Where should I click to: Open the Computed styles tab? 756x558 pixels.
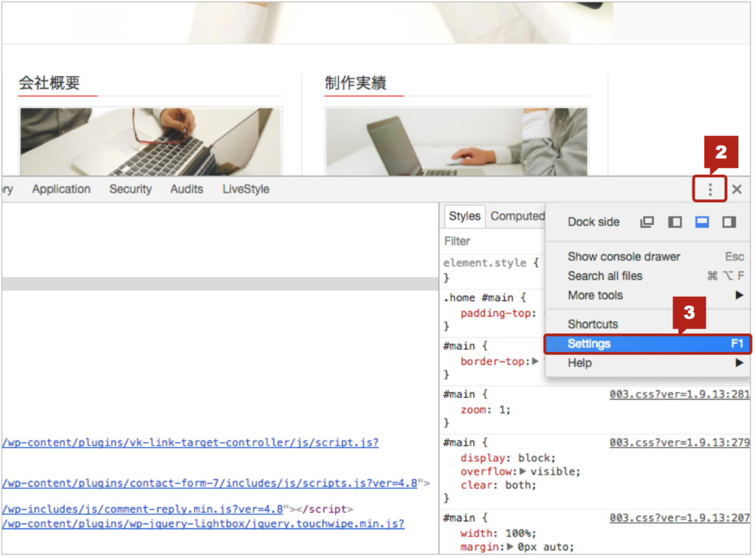[x=518, y=216]
